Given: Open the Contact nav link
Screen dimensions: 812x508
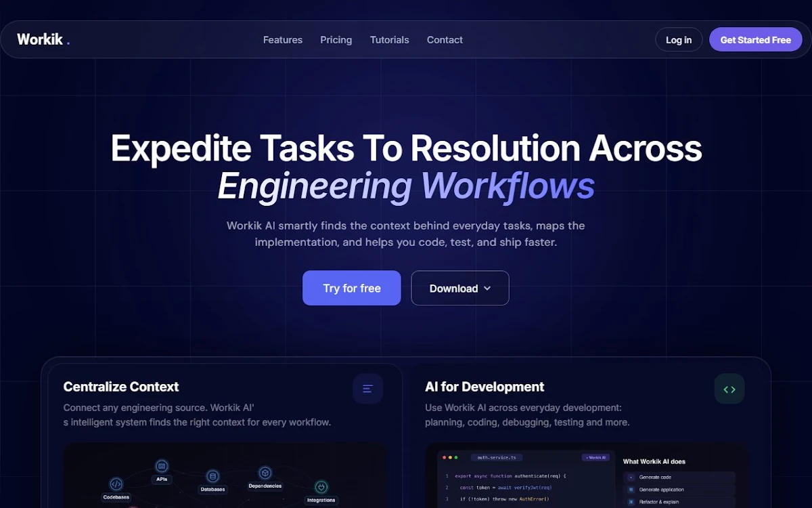Looking at the screenshot, I should [445, 40].
